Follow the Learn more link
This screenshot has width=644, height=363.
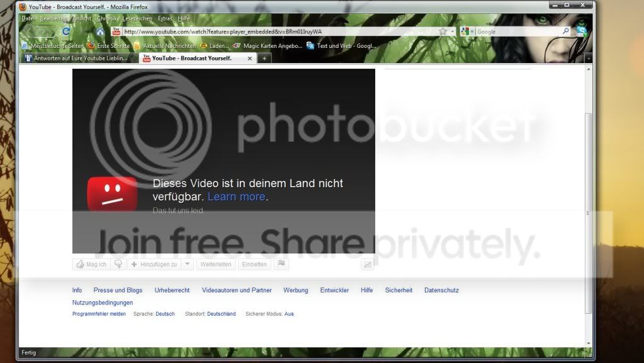[x=236, y=197]
